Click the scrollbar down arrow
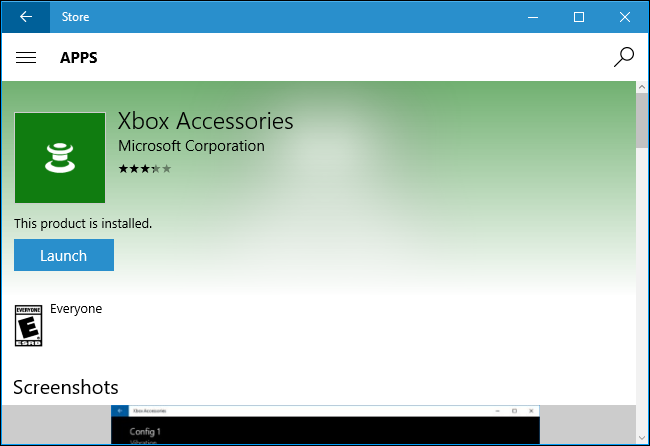The height and width of the screenshot is (446, 650). pos(642,438)
